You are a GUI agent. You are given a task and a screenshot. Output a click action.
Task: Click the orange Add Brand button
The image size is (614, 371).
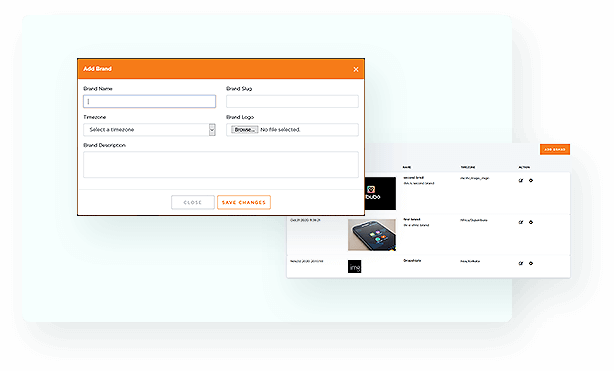554,149
